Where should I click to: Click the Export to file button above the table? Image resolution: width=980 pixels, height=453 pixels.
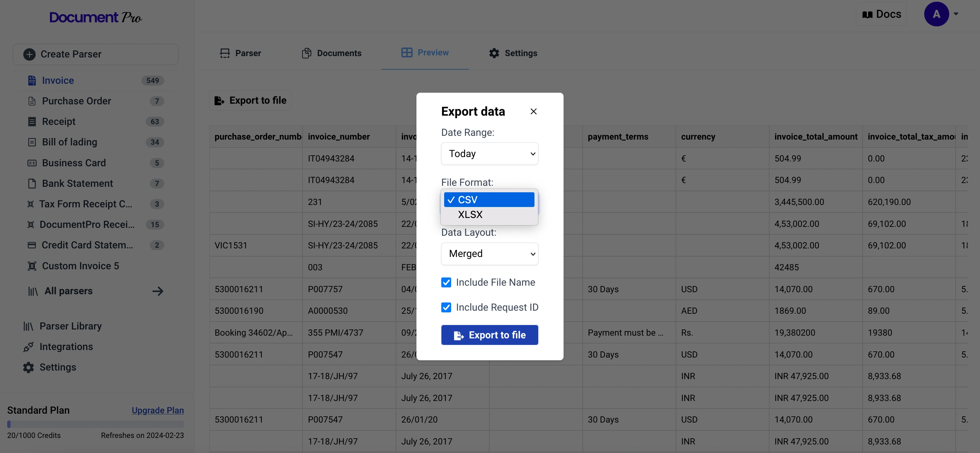tap(250, 100)
